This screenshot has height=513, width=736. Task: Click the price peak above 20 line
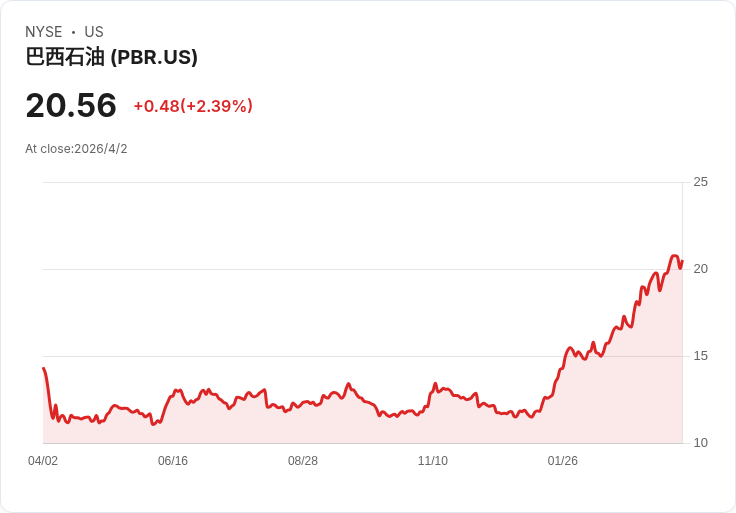[x=675, y=256]
